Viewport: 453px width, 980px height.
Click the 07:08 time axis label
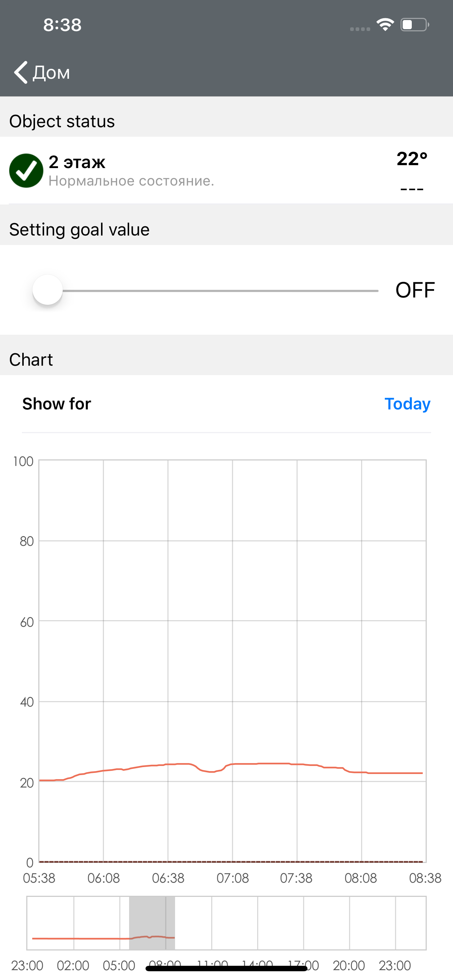coord(233,878)
